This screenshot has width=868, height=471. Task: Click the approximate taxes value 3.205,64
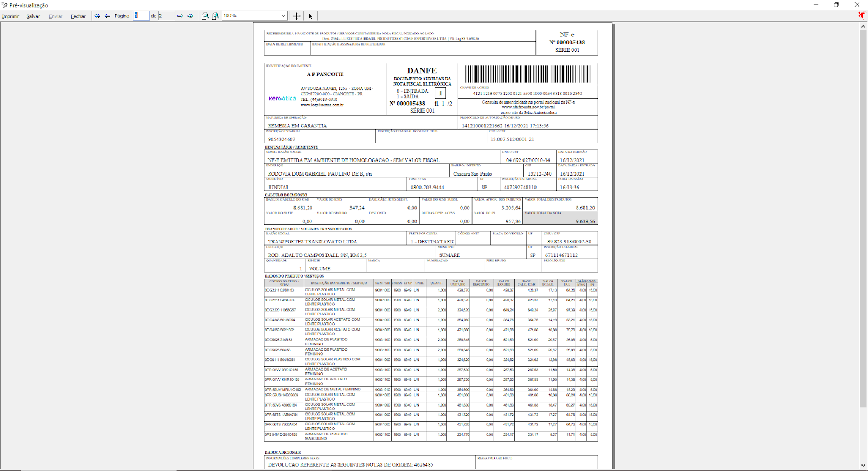[511, 208]
